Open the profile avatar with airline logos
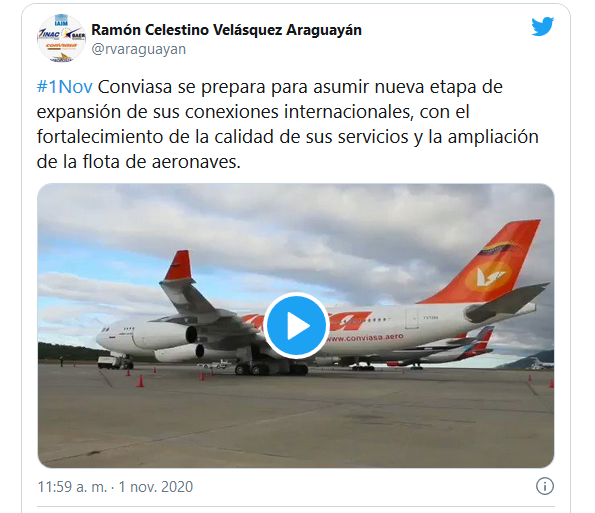 coord(61,38)
